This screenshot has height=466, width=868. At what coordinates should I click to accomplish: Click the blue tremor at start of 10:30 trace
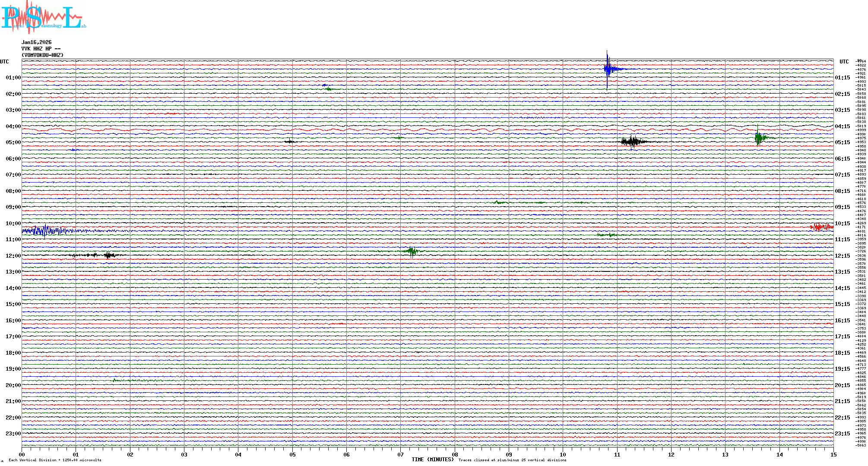pos(45,231)
